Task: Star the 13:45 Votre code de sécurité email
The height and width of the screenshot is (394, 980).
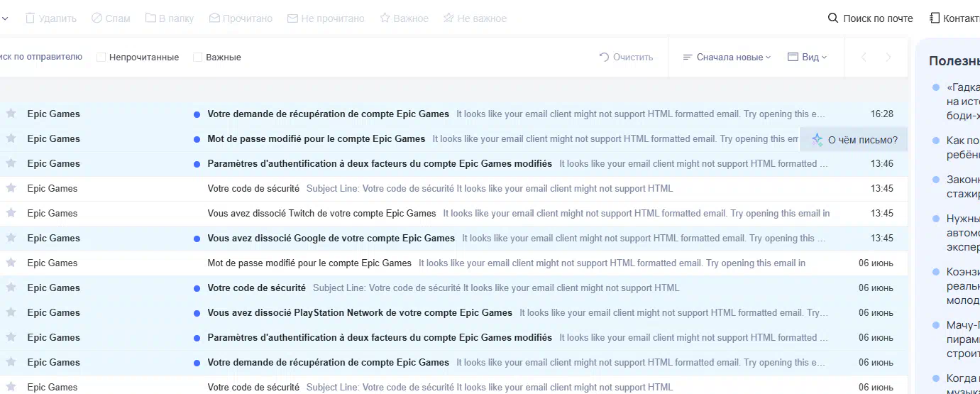Action: [11, 188]
